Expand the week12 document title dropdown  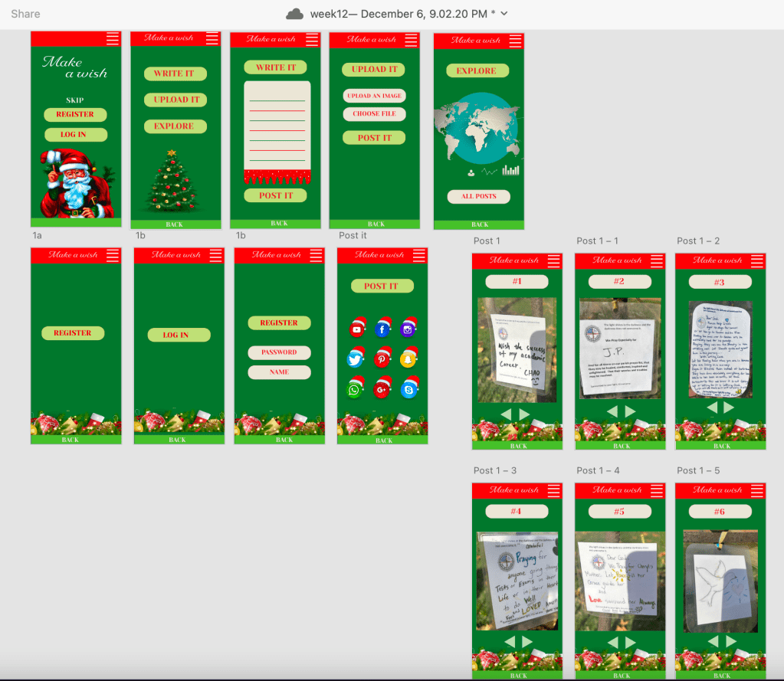(x=504, y=14)
